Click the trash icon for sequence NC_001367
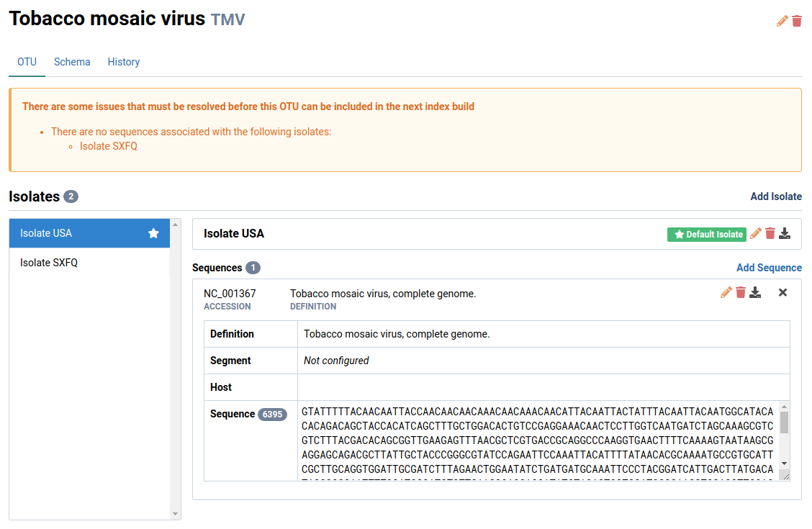Screen dimensions: 812x529 741,292
